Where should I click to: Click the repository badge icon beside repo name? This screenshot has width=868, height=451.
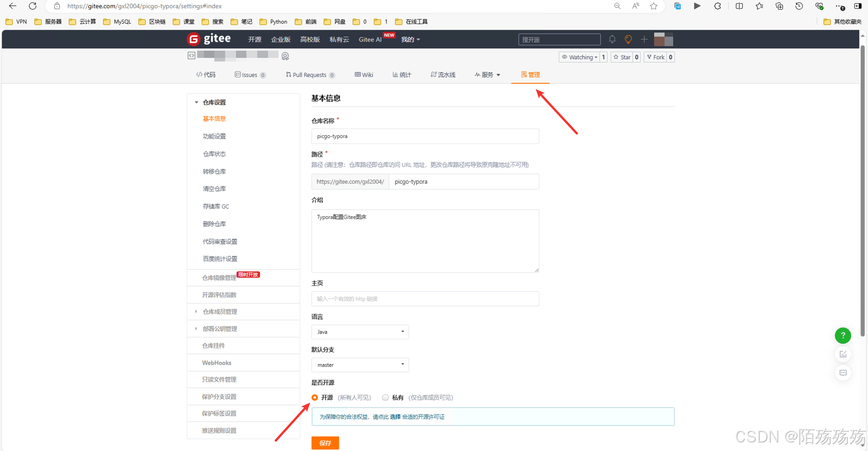click(285, 56)
